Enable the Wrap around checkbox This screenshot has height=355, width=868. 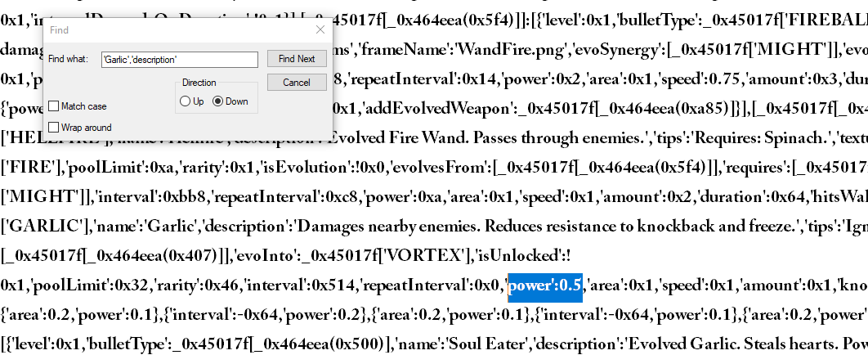[54, 128]
